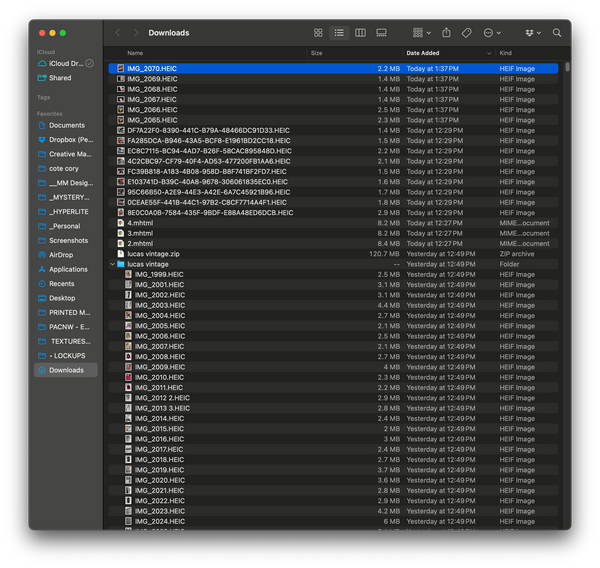Click the Desktop sidebar icon
This screenshot has width=600, height=568.
42,298
